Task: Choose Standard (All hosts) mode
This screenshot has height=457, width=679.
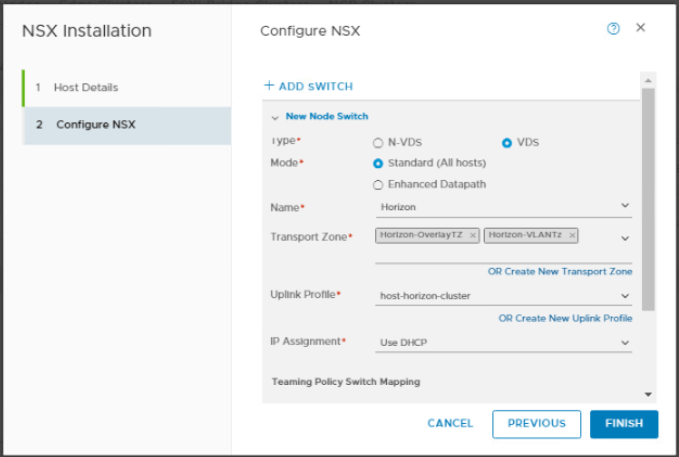Action: [378, 163]
